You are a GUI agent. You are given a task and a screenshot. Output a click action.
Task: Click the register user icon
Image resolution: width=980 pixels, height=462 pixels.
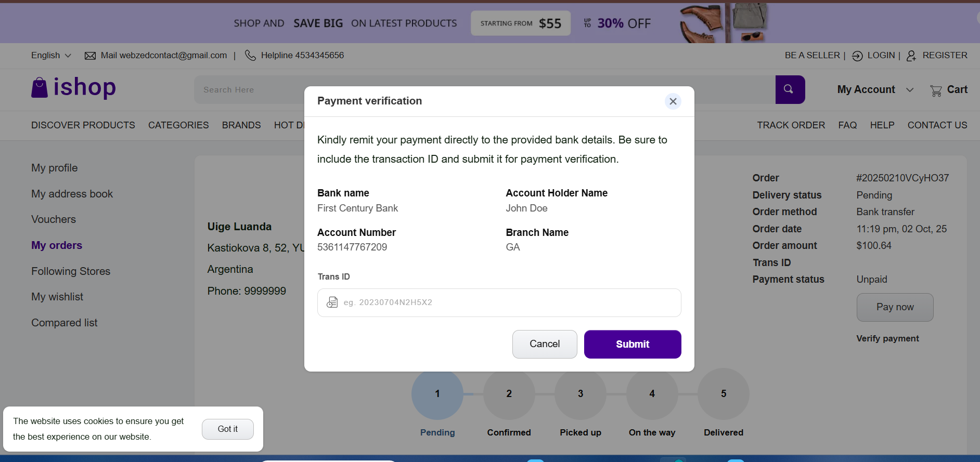tap(911, 56)
